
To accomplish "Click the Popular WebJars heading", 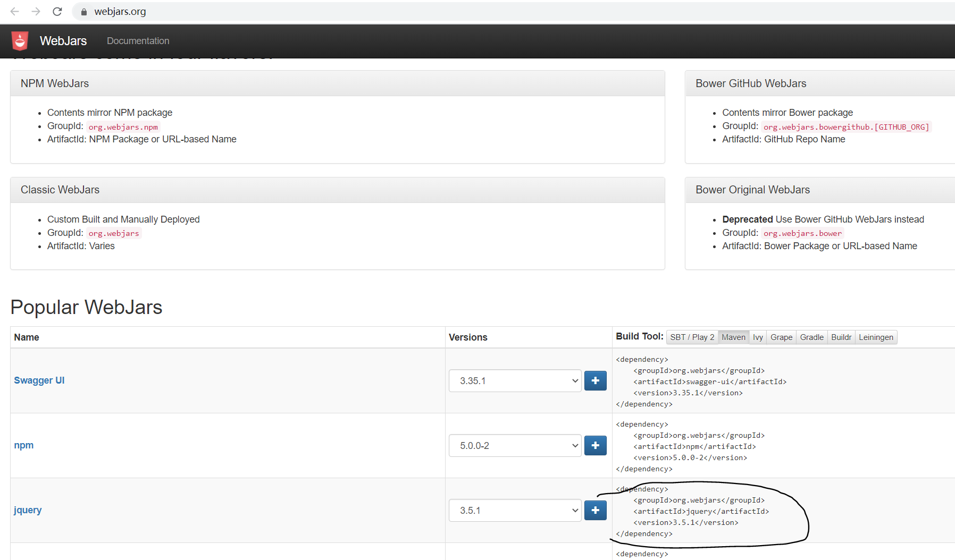I will click(87, 307).
